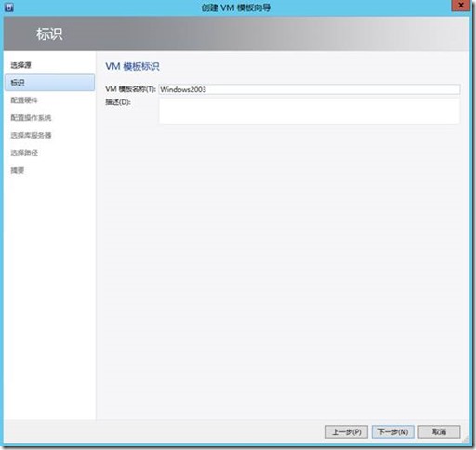
Task: Close the Create VM Template wizard
Action: [461, 6]
